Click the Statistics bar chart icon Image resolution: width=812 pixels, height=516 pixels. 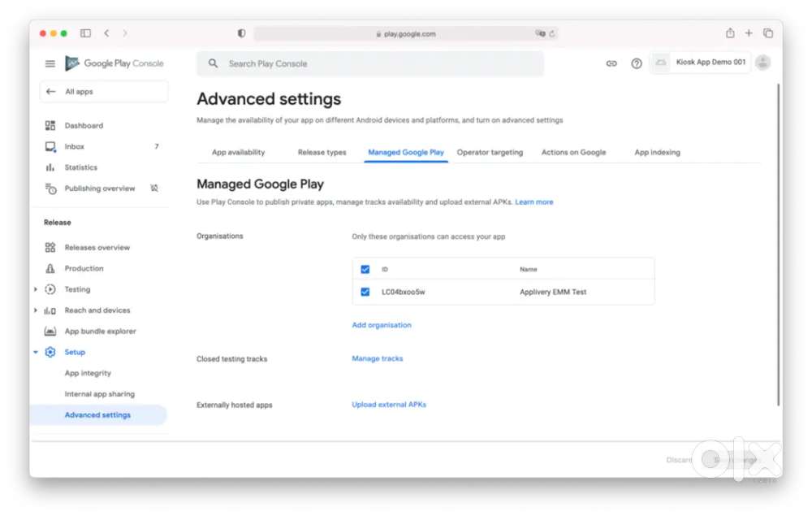[50, 167]
